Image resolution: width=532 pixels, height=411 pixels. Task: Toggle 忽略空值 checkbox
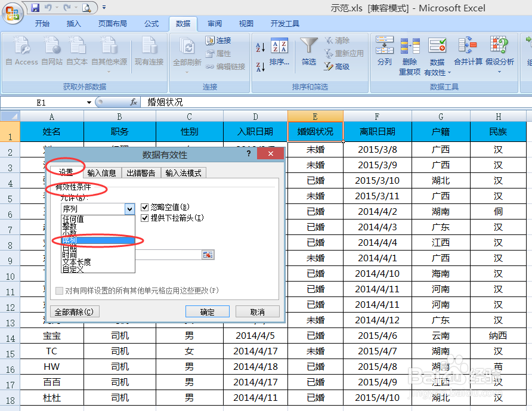(x=145, y=207)
